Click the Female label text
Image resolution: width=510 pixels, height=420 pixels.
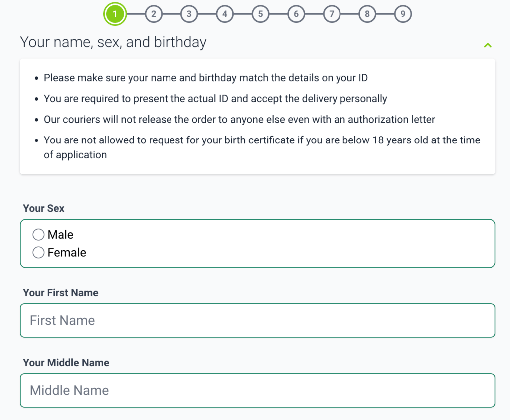pyautogui.click(x=67, y=253)
